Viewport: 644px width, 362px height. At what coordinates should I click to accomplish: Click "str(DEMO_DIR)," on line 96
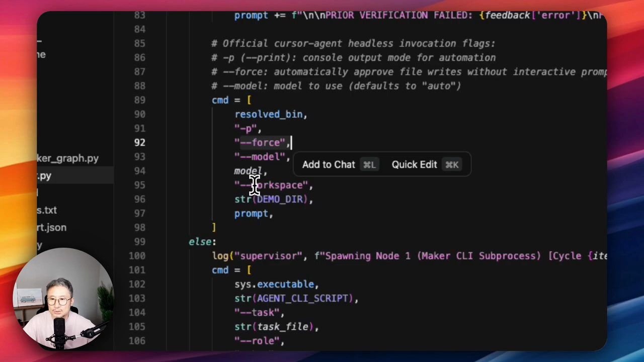(274, 200)
